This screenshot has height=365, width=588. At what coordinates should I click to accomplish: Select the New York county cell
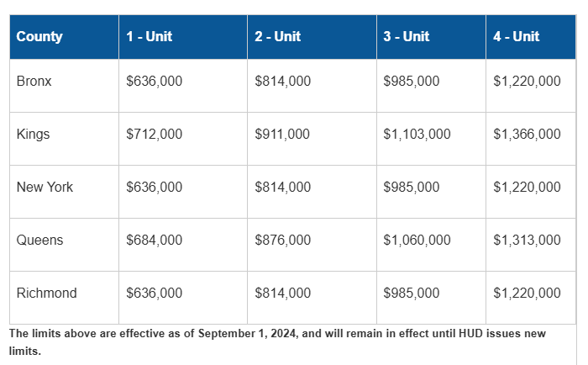point(64,192)
